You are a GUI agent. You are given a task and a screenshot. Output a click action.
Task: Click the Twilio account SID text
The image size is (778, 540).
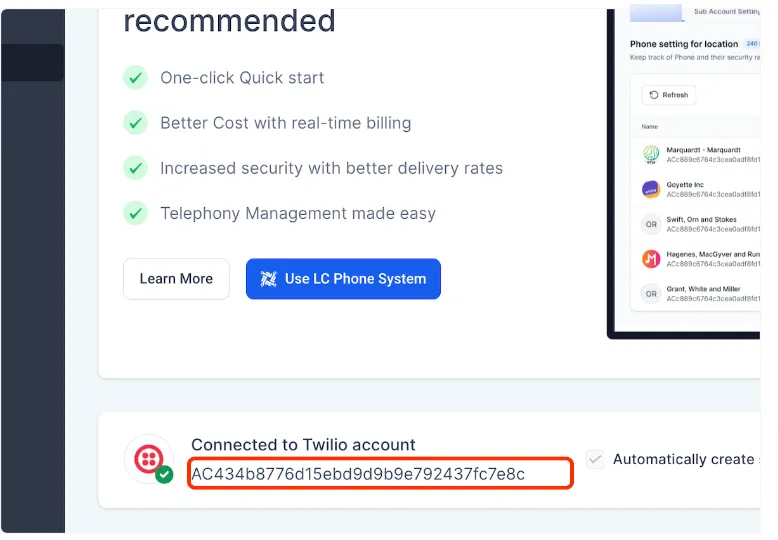coord(358,473)
